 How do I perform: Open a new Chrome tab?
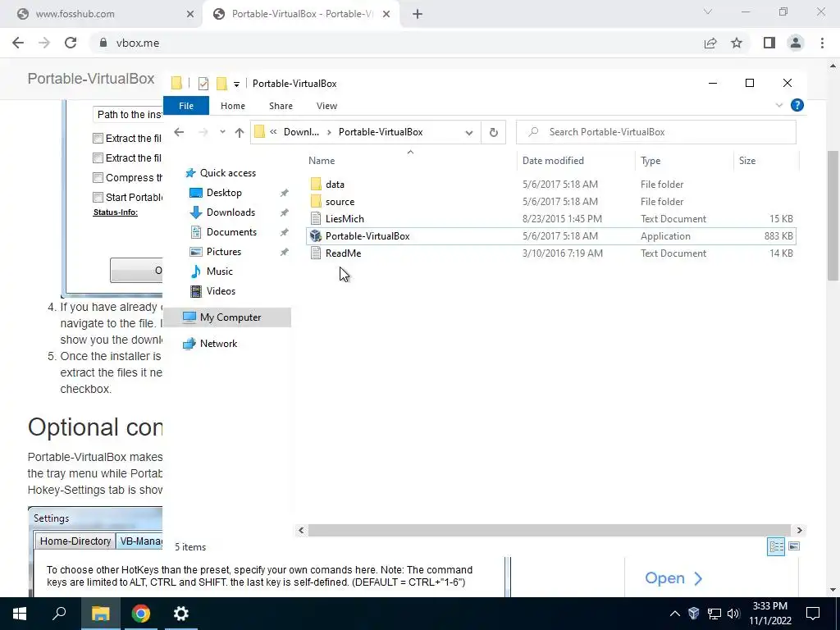point(418,15)
